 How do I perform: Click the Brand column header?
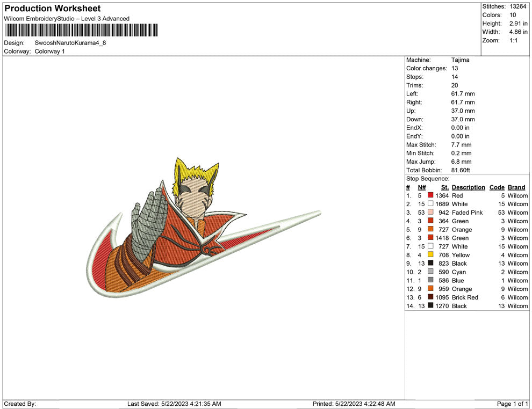(516, 187)
